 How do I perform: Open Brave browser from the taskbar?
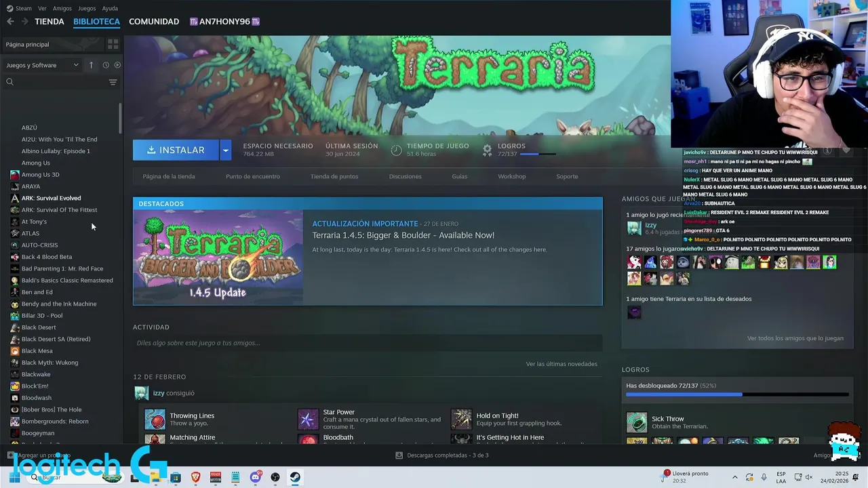(x=196, y=477)
